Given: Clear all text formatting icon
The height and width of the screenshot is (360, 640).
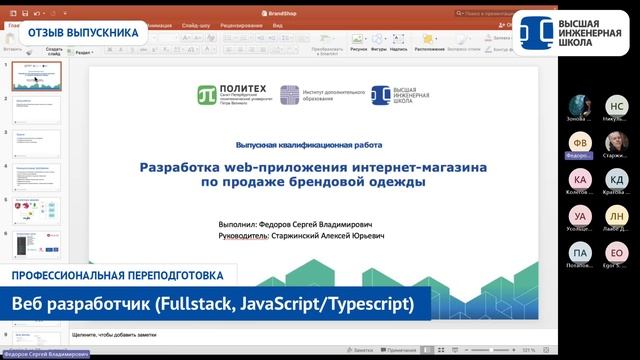Looking at the screenshot, I should (211, 38).
